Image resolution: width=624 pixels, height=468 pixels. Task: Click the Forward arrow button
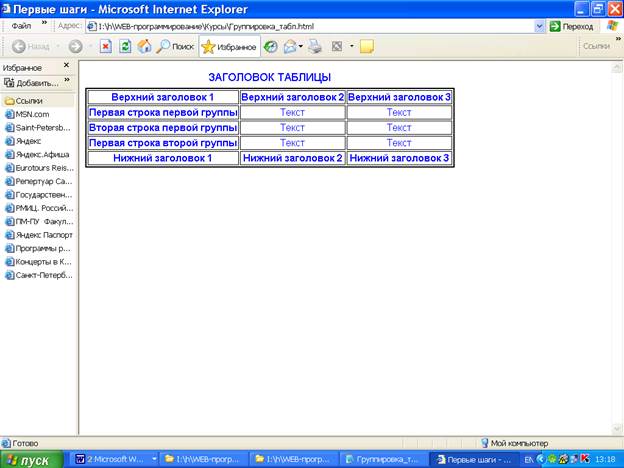pos(75,47)
